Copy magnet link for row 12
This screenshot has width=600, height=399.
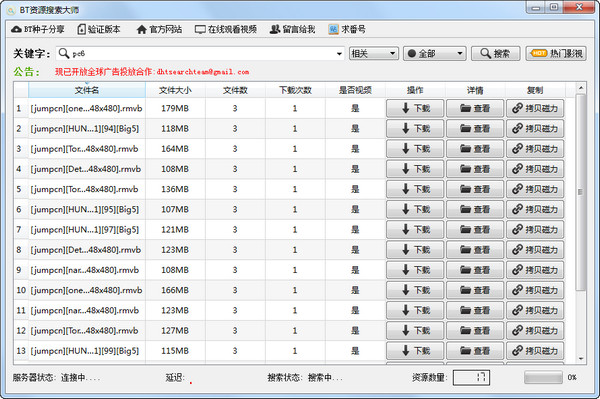535,331
